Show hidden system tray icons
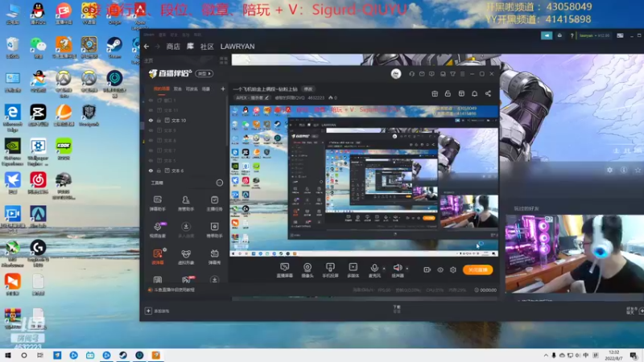This screenshot has height=362, width=644. (546, 356)
